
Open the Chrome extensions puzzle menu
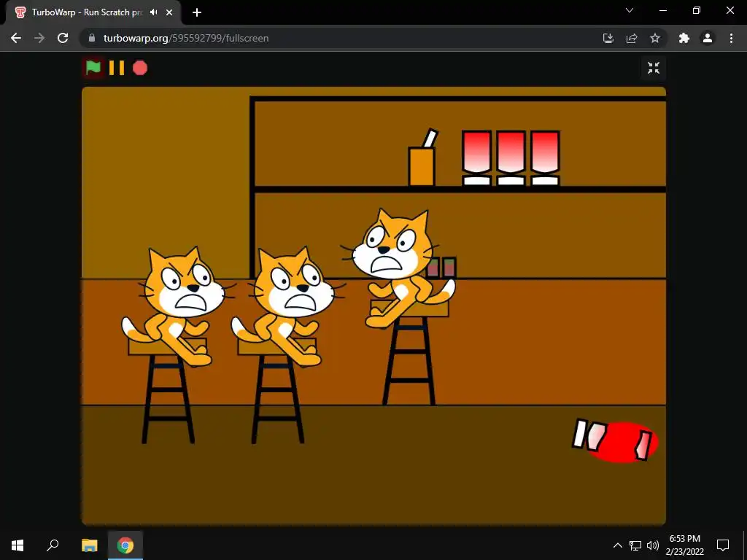pyautogui.click(x=684, y=38)
